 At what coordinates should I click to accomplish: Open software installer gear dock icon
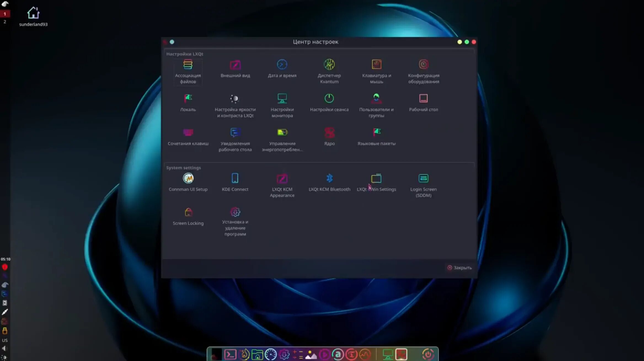tap(284, 354)
